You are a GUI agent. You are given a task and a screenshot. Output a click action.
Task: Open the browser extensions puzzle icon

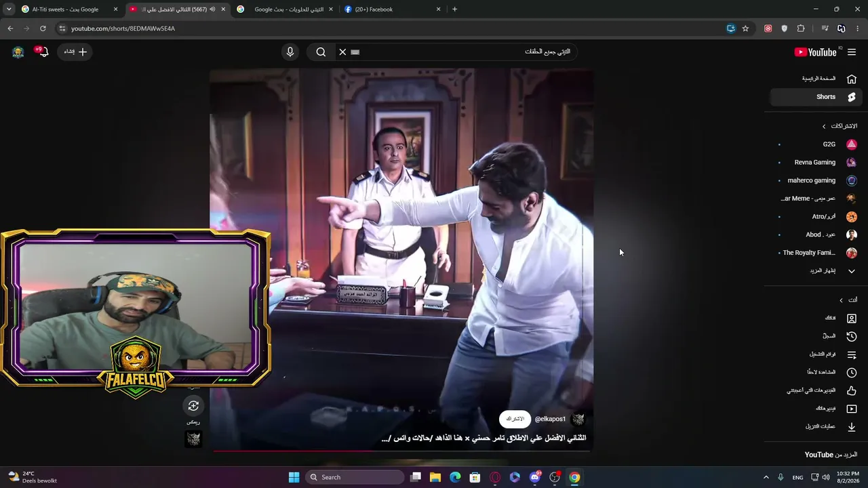[801, 28]
